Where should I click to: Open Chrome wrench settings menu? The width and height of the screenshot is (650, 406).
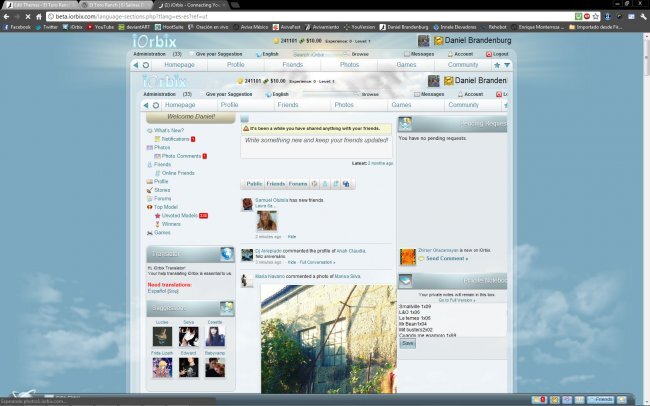[x=643, y=17]
